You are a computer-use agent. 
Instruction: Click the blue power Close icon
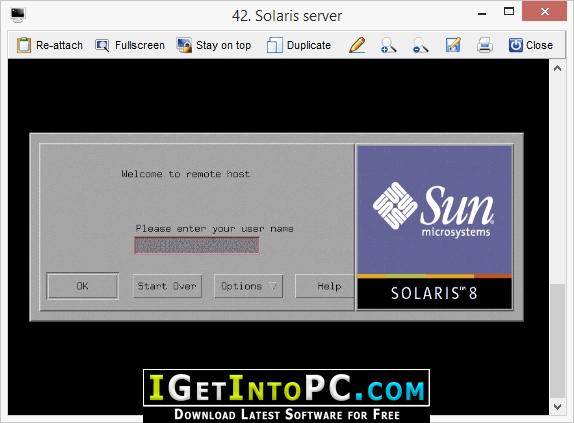[x=515, y=45]
